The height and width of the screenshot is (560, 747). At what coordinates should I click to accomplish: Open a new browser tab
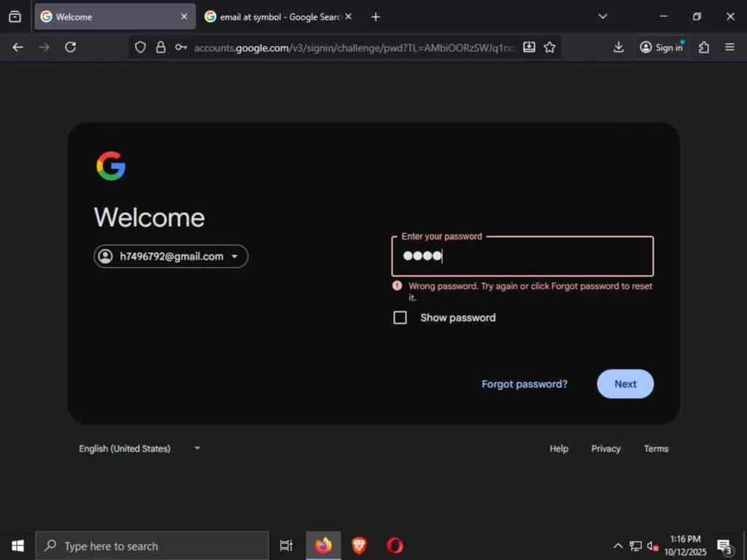tap(376, 17)
